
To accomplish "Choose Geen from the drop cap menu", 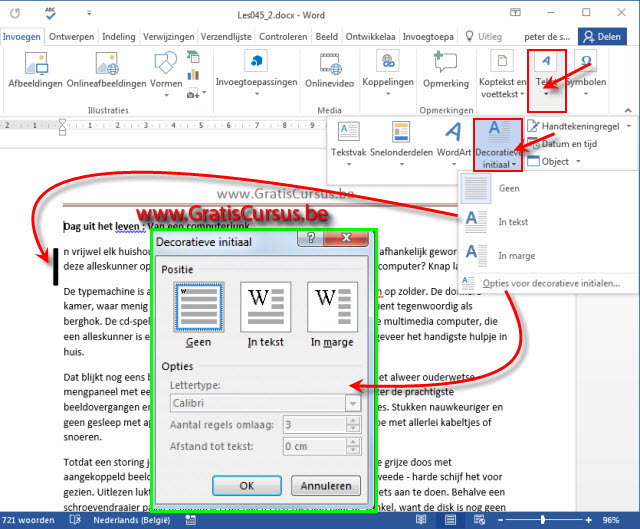I will (x=547, y=188).
